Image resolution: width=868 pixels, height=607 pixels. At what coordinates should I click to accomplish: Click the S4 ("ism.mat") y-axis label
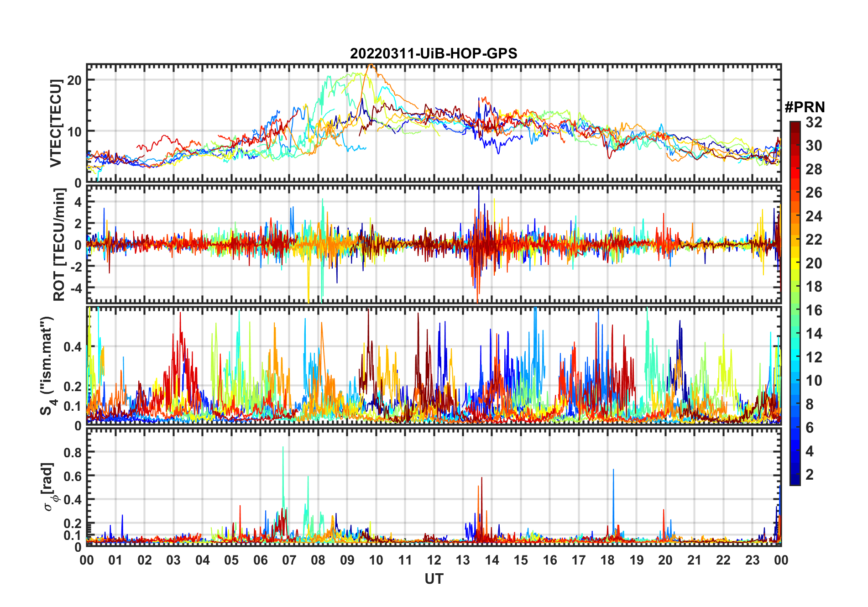pyautogui.click(x=47, y=366)
